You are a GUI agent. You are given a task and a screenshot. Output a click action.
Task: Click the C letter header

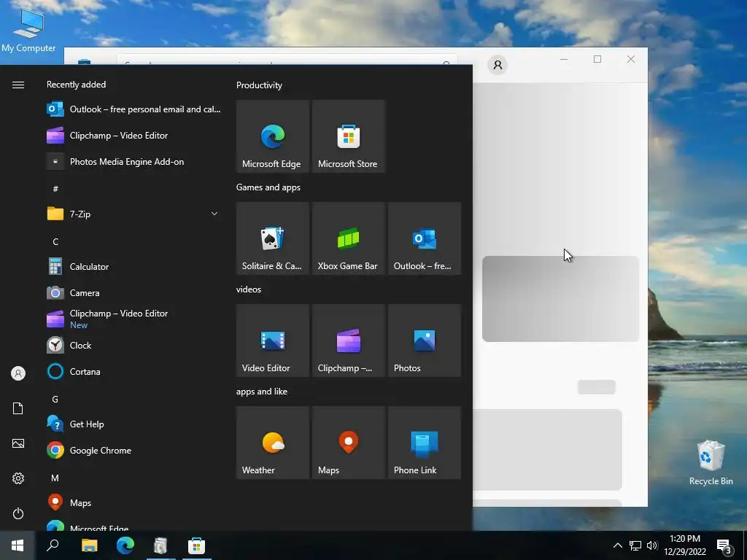pyautogui.click(x=55, y=242)
